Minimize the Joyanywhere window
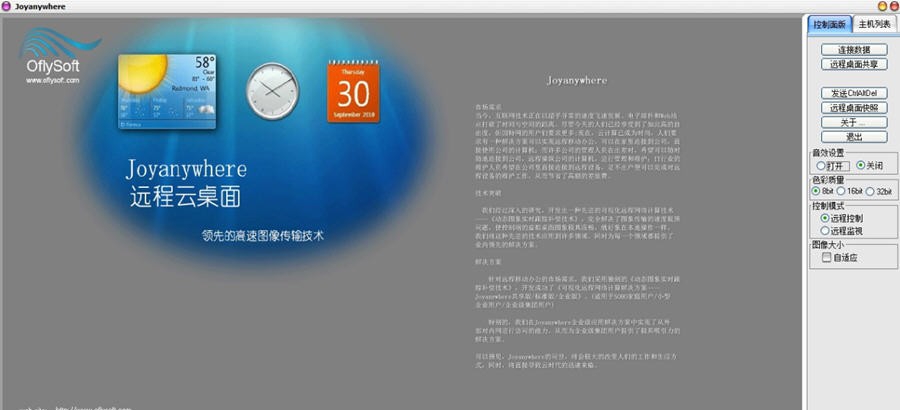The height and width of the screenshot is (410, 900). (x=883, y=6)
